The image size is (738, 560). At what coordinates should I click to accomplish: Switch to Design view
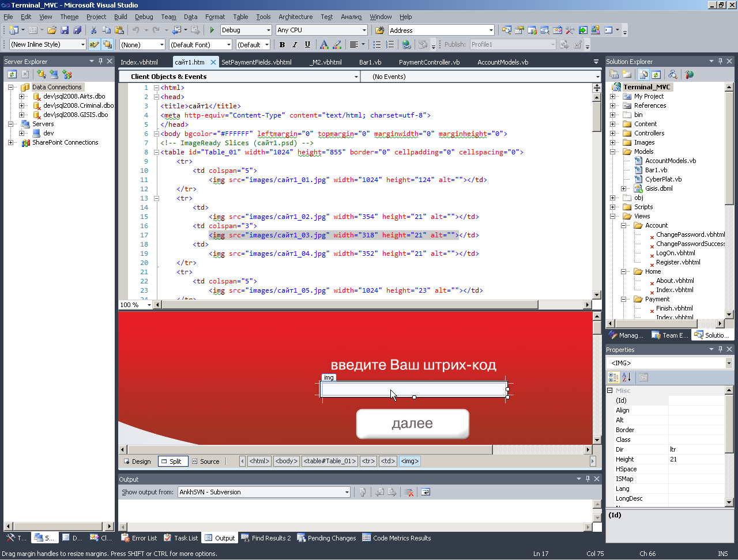coord(137,461)
